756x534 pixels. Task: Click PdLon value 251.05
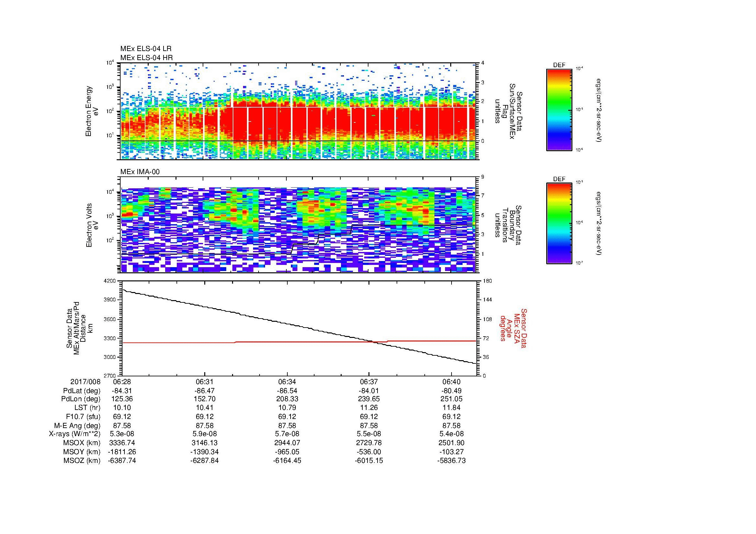[452, 399]
